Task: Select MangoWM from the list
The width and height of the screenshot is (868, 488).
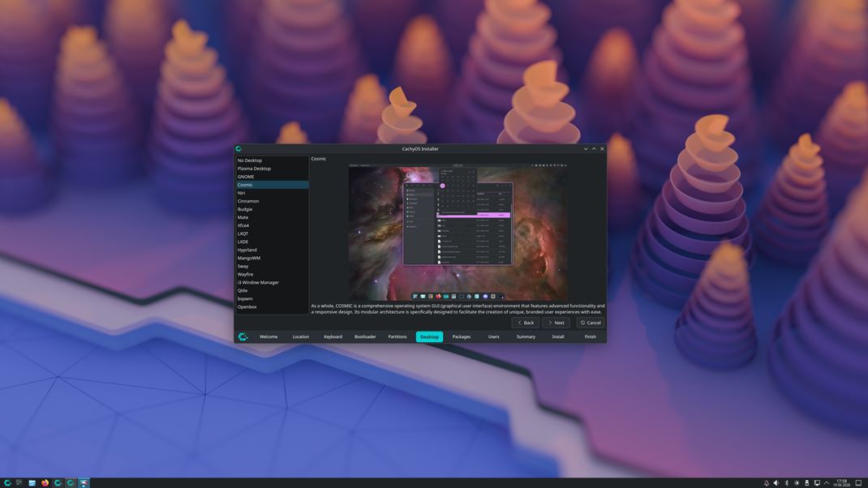Action: pyautogui.click(x=273, y=258)
